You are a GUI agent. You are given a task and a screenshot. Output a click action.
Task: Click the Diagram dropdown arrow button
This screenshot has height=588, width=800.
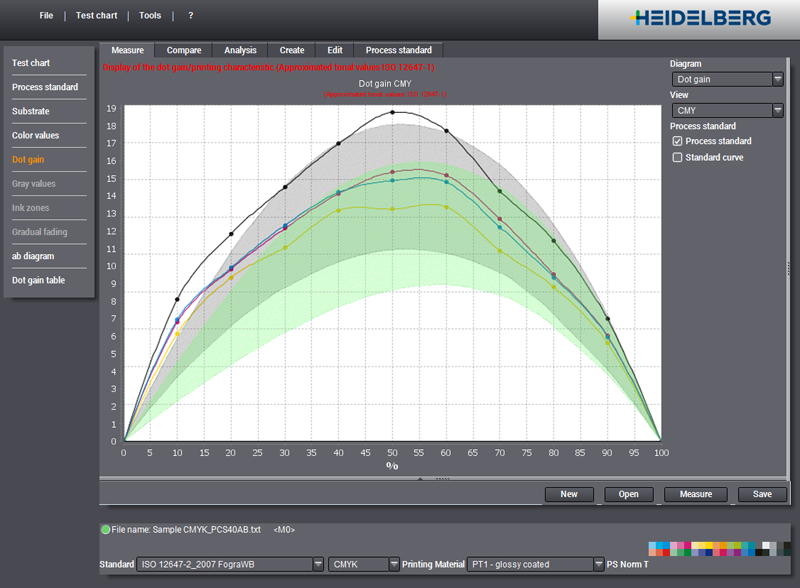coord(778,79)
